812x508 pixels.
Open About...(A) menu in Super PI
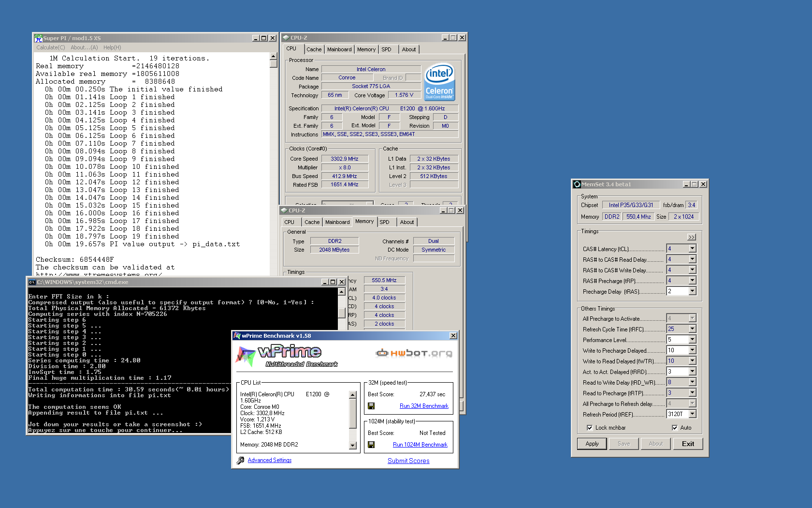coord(84,47)
